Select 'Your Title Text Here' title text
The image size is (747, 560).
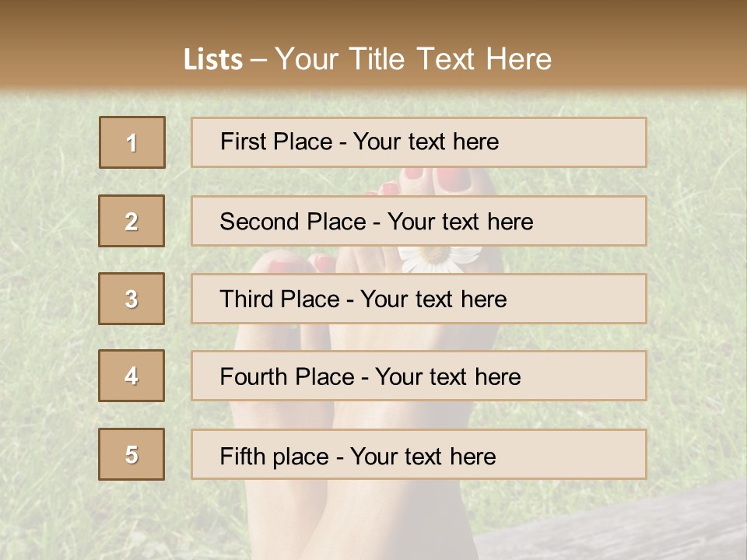tap(413, 59)
